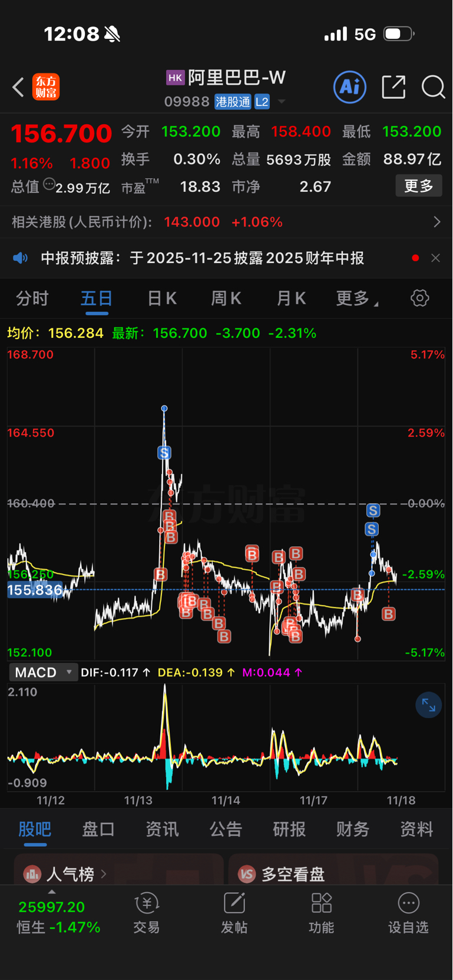Tap the battery status icon

click(x=399, y=34)
